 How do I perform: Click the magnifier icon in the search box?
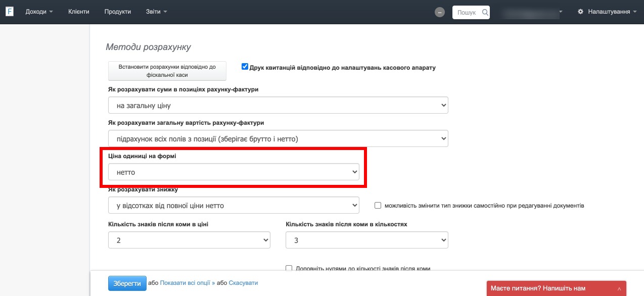(x=485, y=12)
